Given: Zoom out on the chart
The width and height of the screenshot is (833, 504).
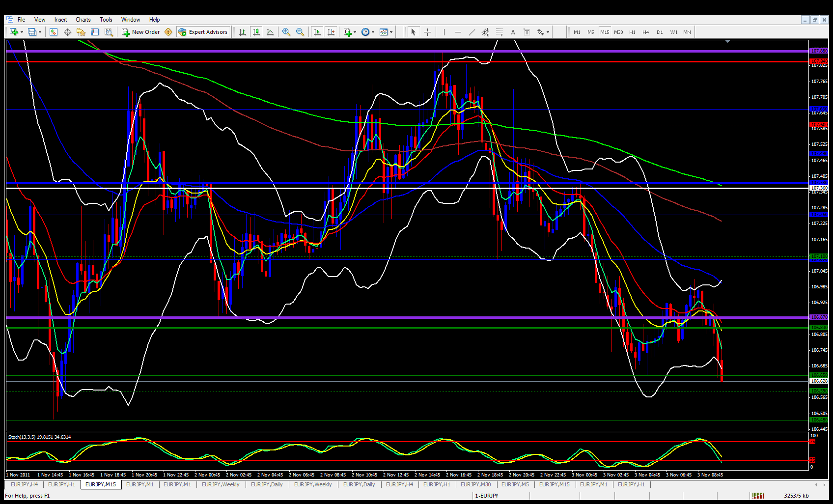Looking at the screenshot, I should (300, 32).
